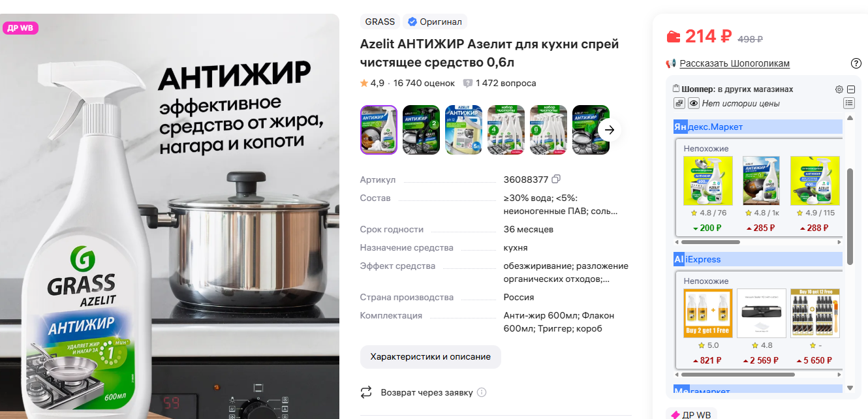Viewport: 868px width, 419px height.
Task: Click the megaphone icon by Рассказать Шопоголикам
Action: click(x=670, y=63)
